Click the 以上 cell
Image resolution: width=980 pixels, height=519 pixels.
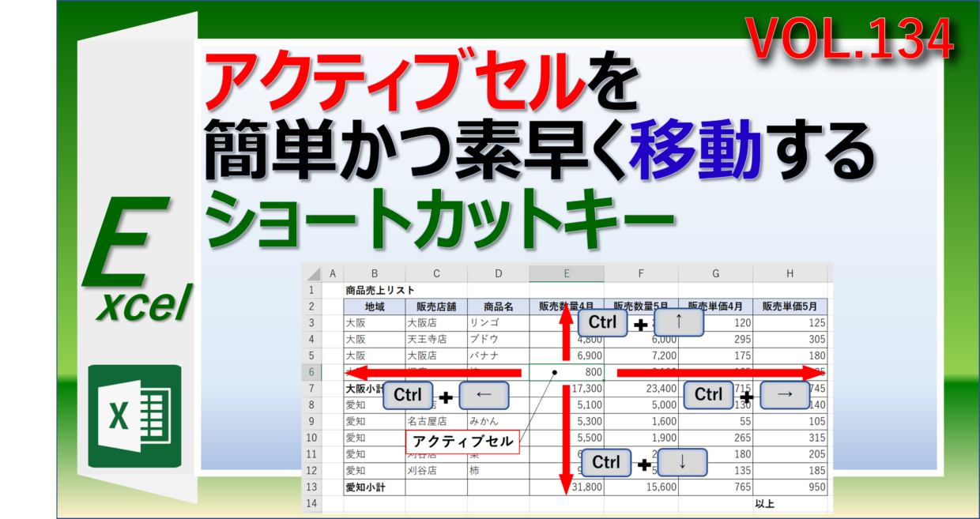click(x=790, y=503)
